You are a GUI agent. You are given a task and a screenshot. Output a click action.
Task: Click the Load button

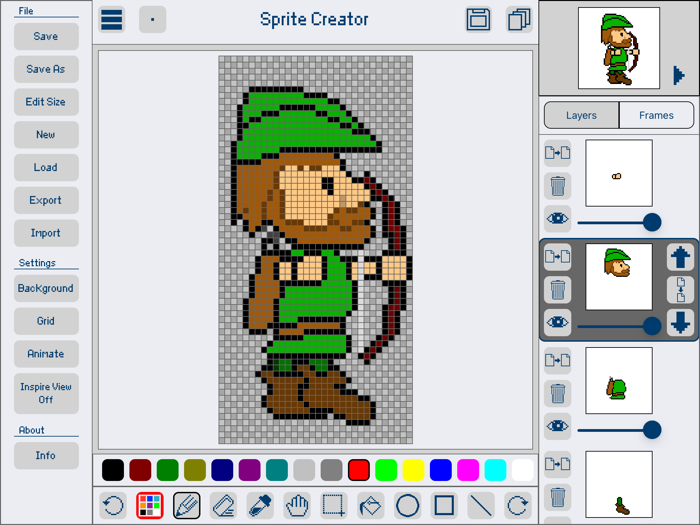[46, 167]
